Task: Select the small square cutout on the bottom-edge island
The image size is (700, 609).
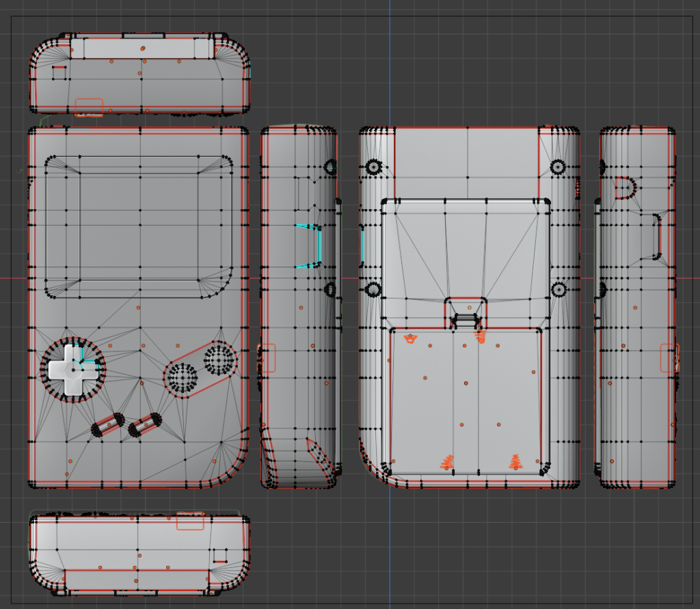Action: click(x=219, y=556)
